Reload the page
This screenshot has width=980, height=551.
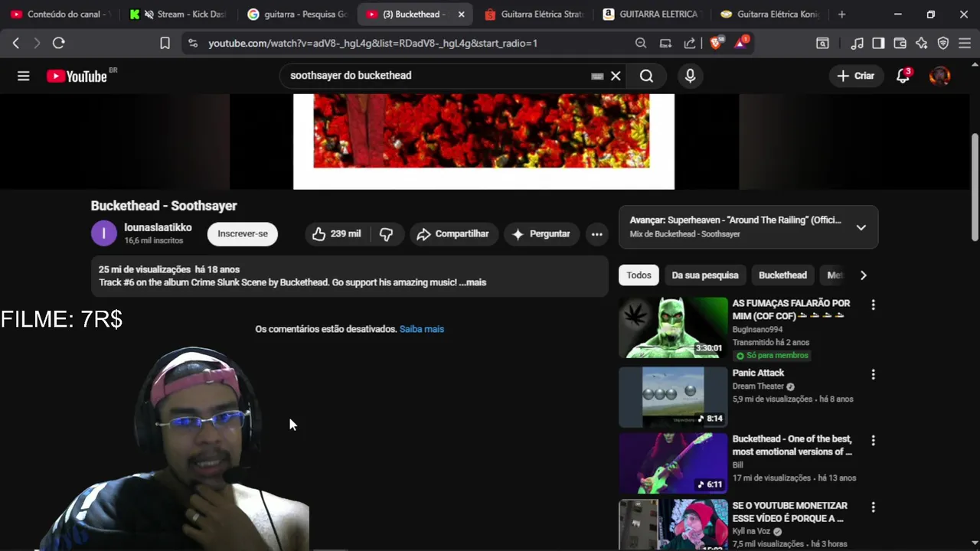(58, 44)
